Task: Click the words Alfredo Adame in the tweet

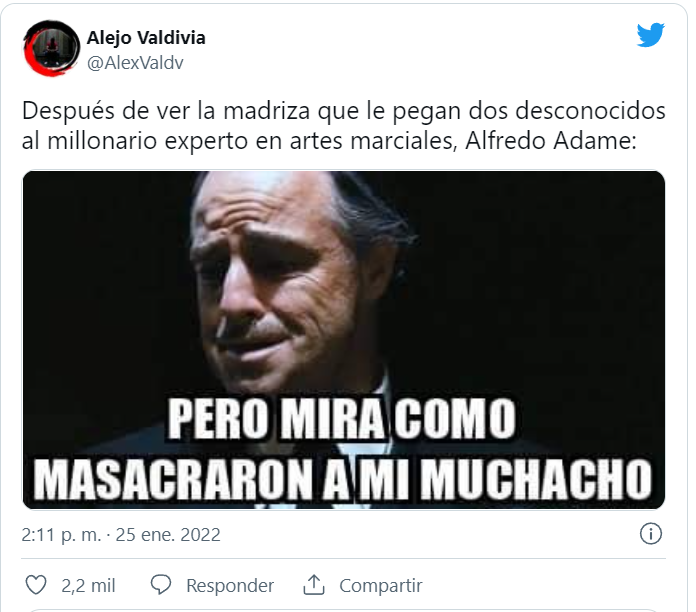Action: pyautogui.click(x=551, y=141)
